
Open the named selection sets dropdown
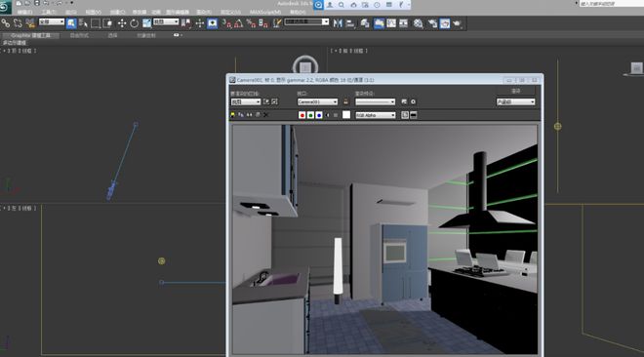pyautogui.click(x=306, y=21)
